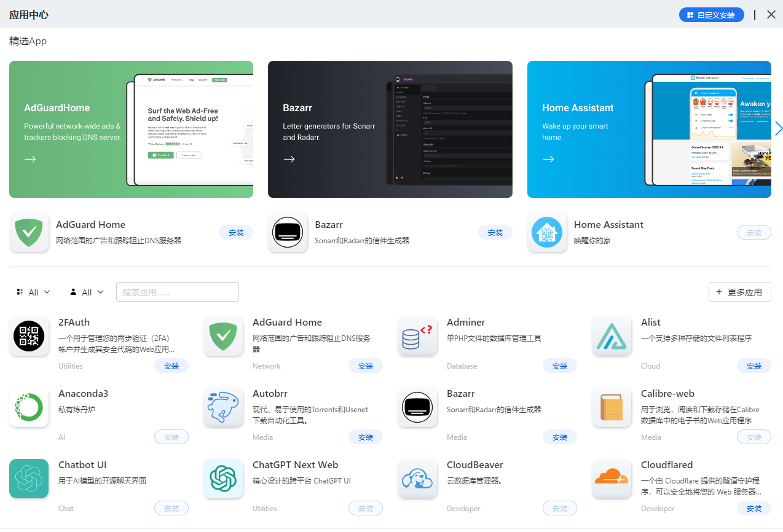Click the Adminer app title
Viewport: 783px width, 532px height.
pos(466,322)
